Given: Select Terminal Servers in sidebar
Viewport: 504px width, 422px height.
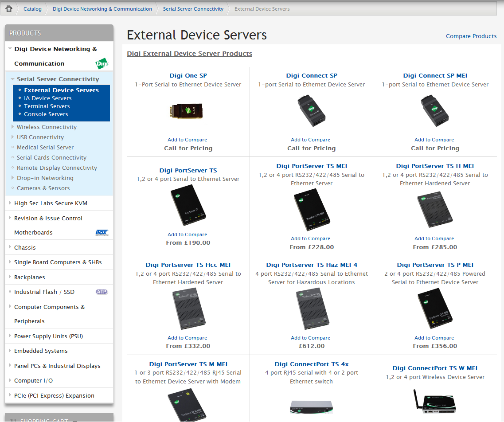Looking at the screenshot, I should coord(47,106).
